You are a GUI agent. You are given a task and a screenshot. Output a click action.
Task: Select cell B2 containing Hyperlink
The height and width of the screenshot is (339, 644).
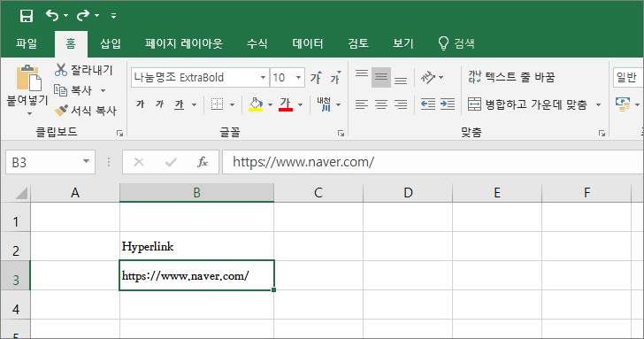pyautogui.click(x=196, y=246)
